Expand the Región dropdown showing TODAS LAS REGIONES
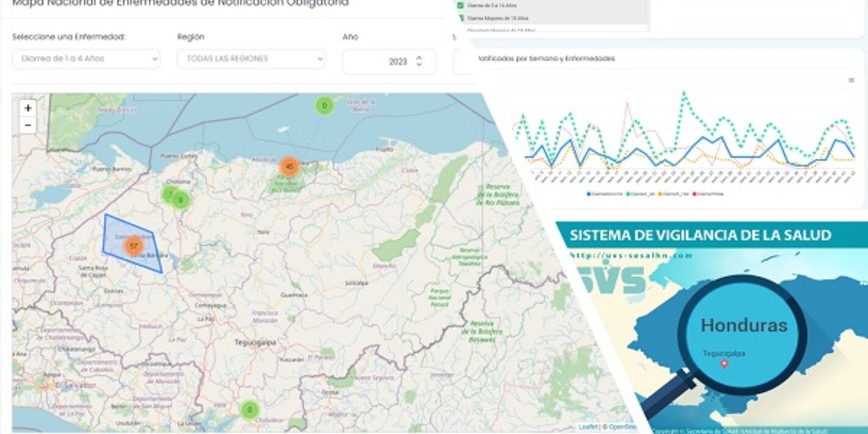Screen dimensions: 868x434 (251, 59)
